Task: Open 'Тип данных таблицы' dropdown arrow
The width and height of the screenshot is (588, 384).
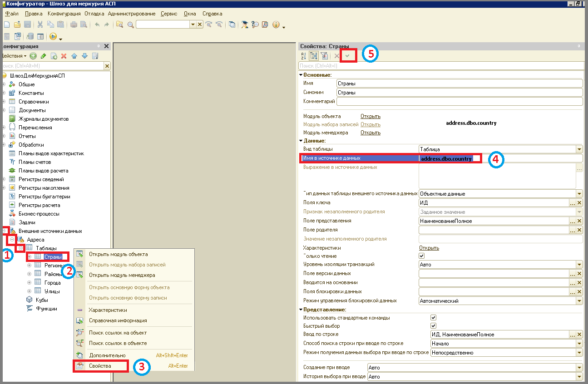Action: pyautogui.click(x=579, y=194)
